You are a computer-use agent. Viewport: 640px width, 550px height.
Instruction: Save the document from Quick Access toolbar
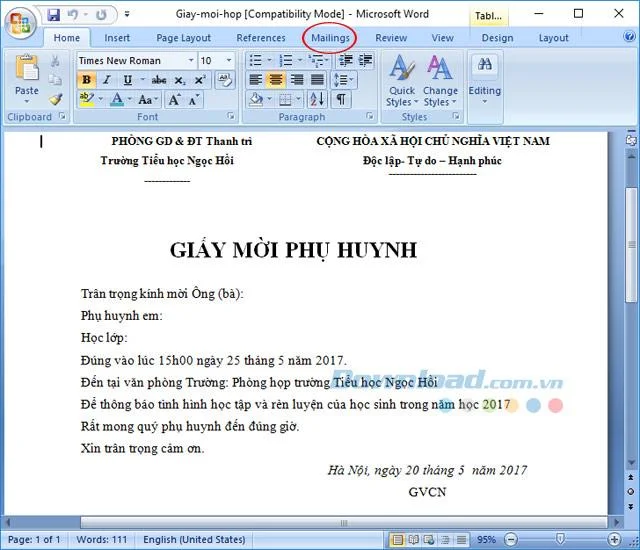54,15
